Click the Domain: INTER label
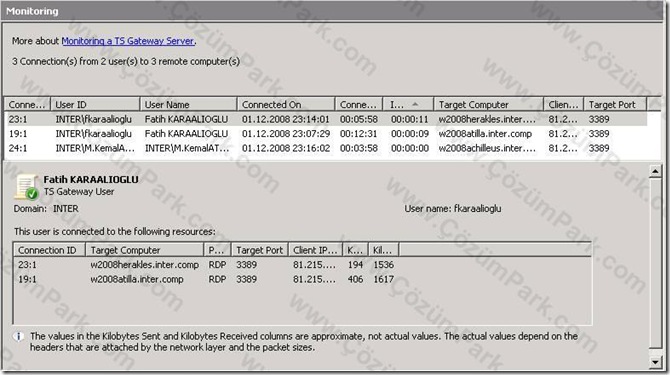The height and width of the screenshot is (375, 670). [46, 209]
